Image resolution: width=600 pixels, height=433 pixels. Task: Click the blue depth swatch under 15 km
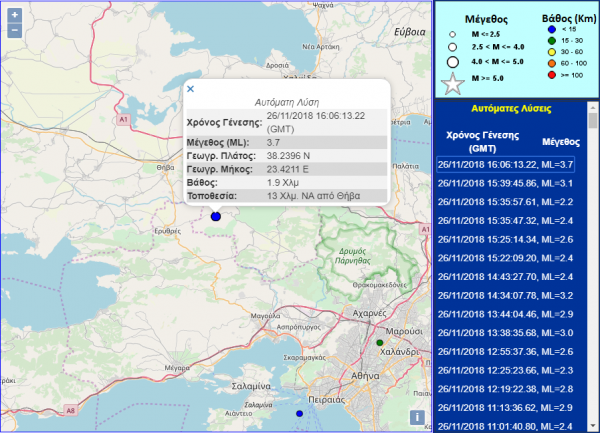551,28
